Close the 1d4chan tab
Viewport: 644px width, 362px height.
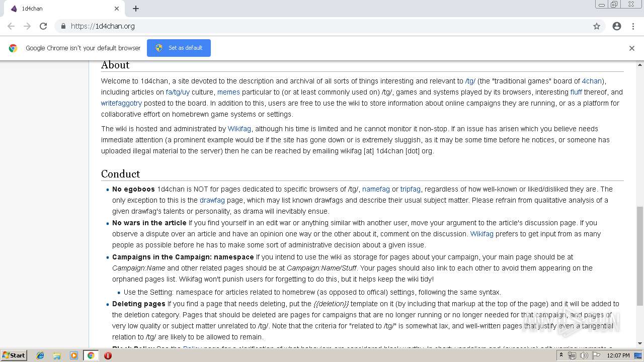[x=117, y=9]
